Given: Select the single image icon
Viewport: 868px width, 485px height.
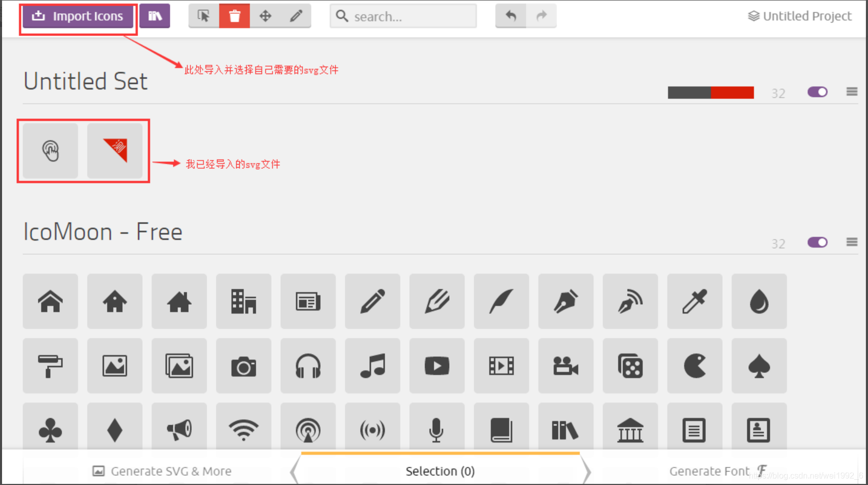Looking at the screenshot, I should 115,366.
